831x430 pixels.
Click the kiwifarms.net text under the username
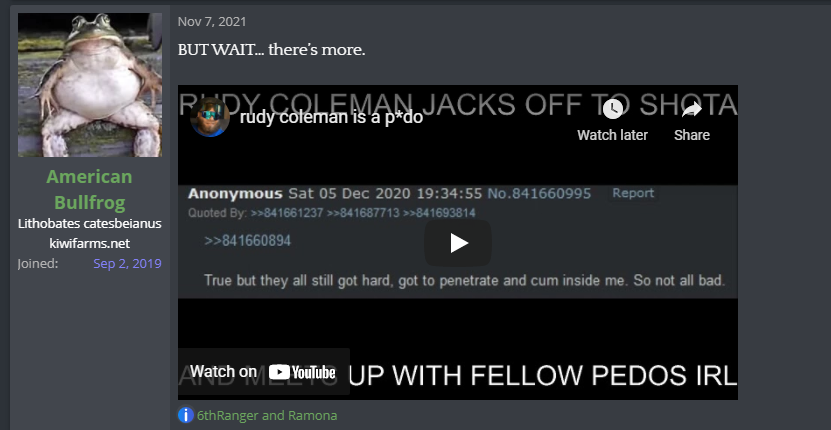(x=90, y=243)
